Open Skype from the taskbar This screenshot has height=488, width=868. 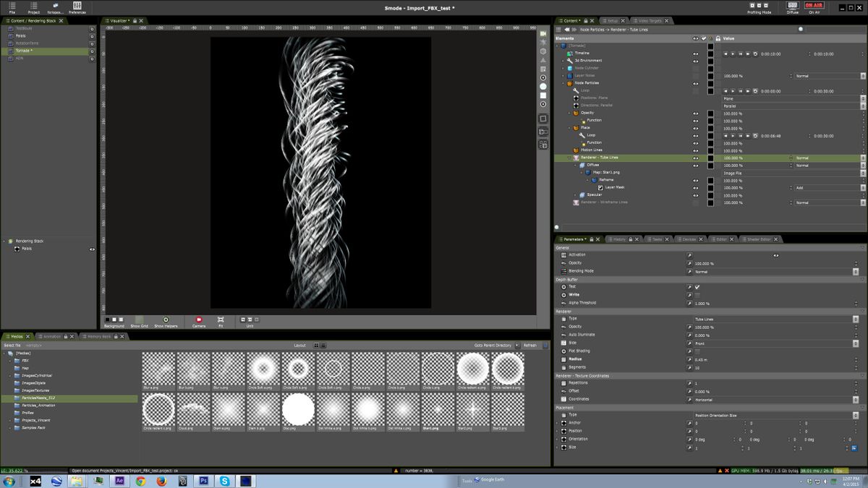click(224, 480)
